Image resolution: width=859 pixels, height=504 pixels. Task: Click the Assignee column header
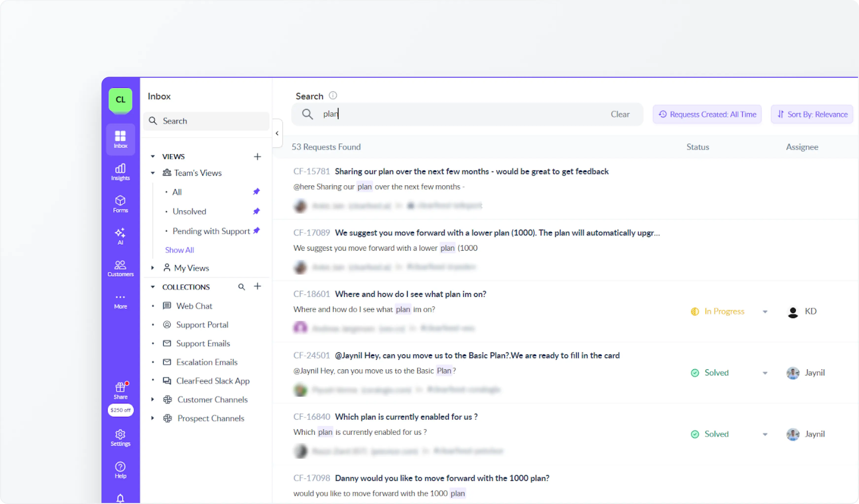802,147
